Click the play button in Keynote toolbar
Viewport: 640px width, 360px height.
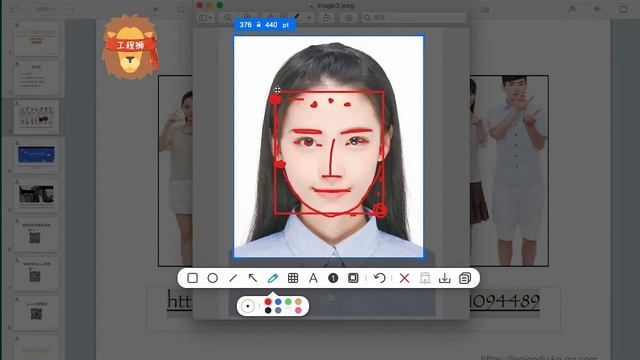pyautogui.click(x=156, y=9)
